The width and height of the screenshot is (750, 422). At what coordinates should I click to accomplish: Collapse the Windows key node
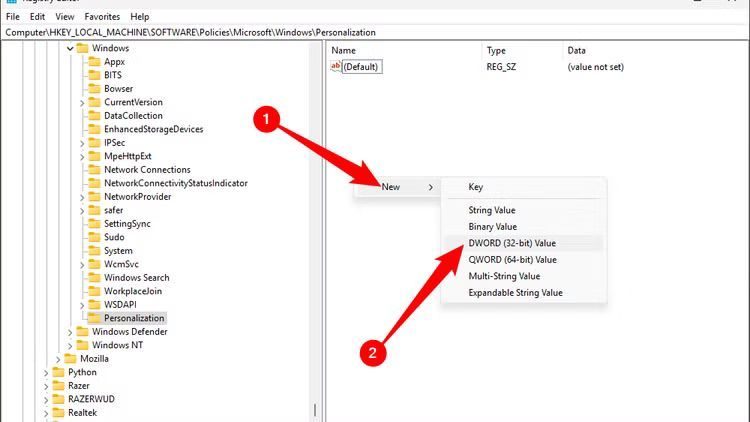click(x=70, y=48)
